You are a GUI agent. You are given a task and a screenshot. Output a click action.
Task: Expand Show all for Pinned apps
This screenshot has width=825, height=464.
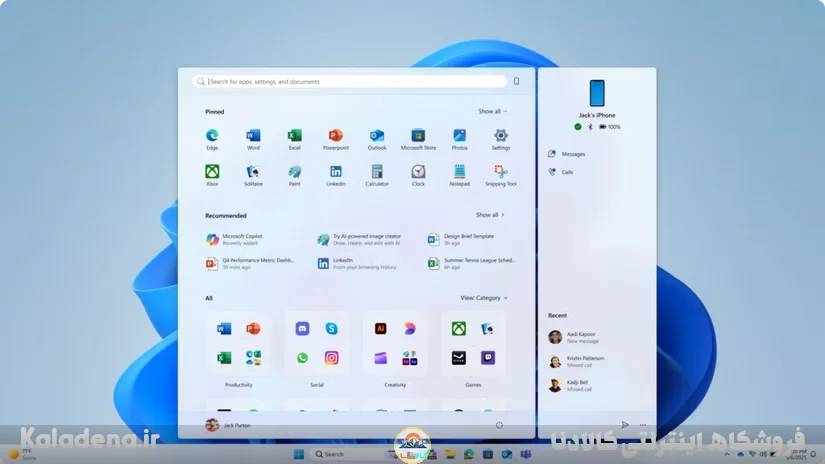[492, 112]
